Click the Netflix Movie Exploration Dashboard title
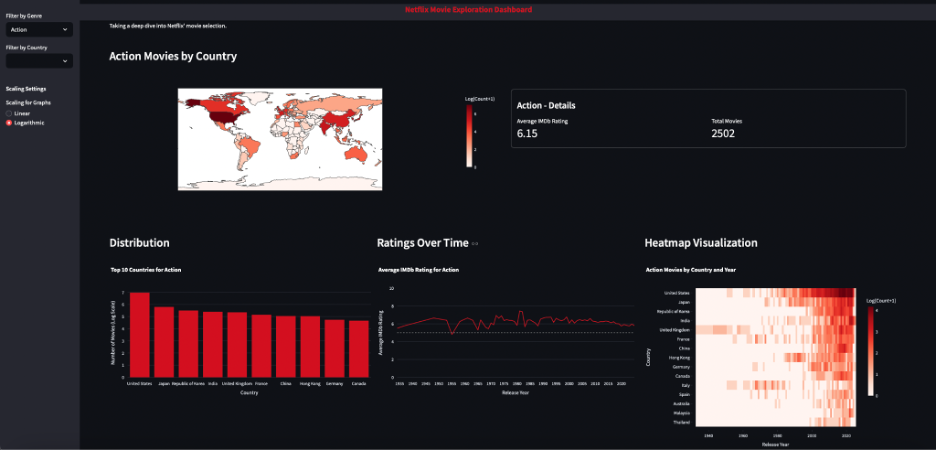The width and height of the screenshot is (936, 450). [x=468, y=10]
